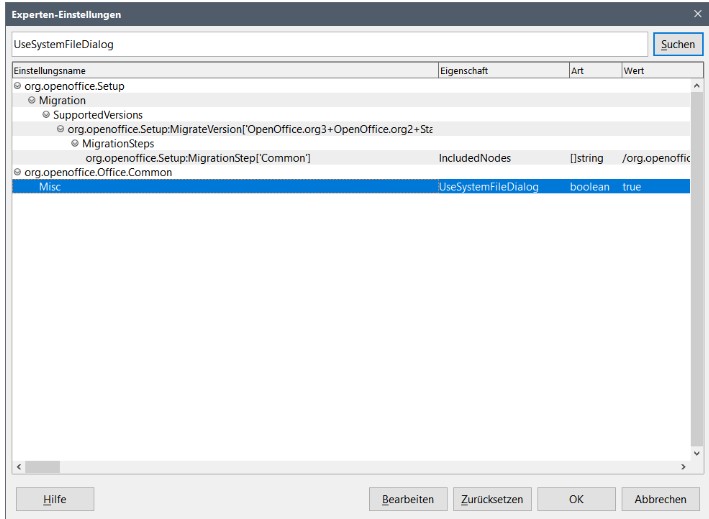Screen dimensions: 709x519
Task: Sort by the Einstellungsname column header
Action: (225, 71)
